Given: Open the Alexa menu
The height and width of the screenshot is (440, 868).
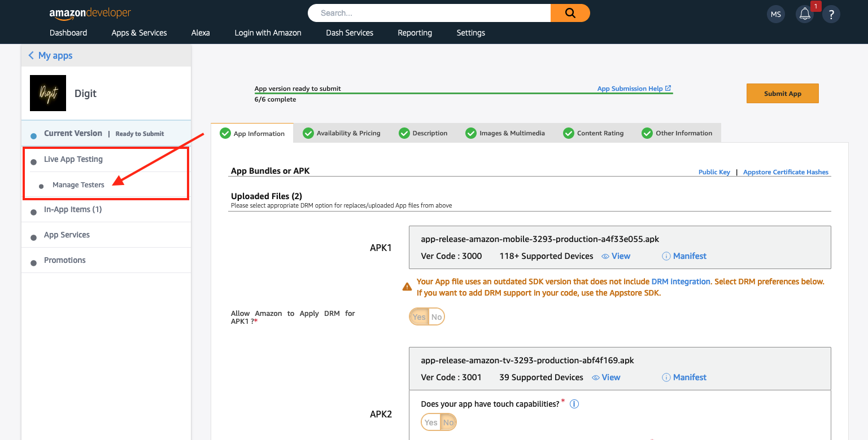Looking at the screenshot, I should [200, 33].
